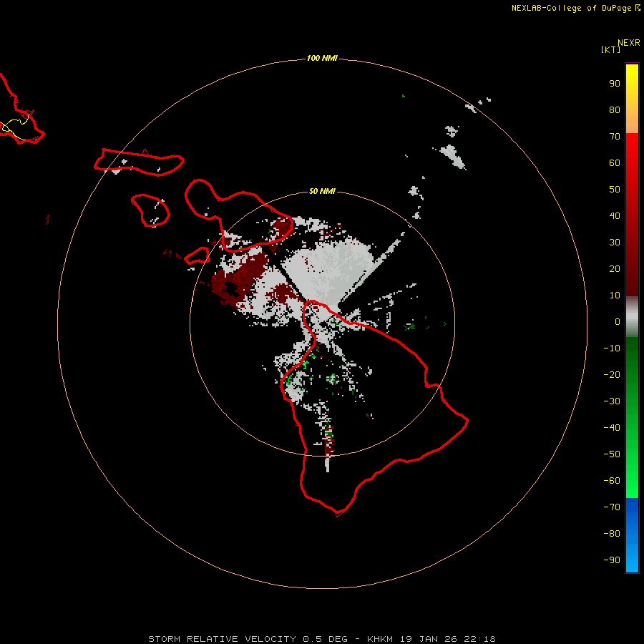This screenshot has width=644, height=644.
Task: Click the -90 value on velocity scale
Action: click(x=612, y=560)
